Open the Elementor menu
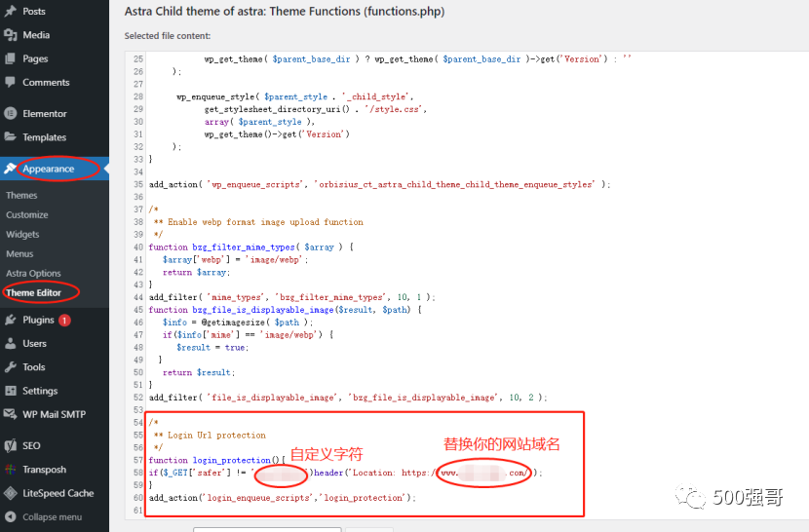Screen dimensions: 809x532 (x=45, y=114)
